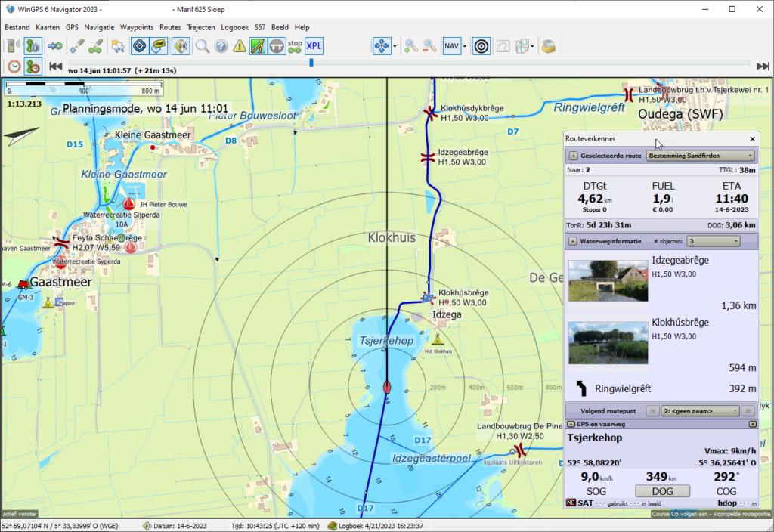This screenshot has width=774, height=532.
Task: Toggle the blue diamond chart overlay button
Action: (x=140, y=46)
